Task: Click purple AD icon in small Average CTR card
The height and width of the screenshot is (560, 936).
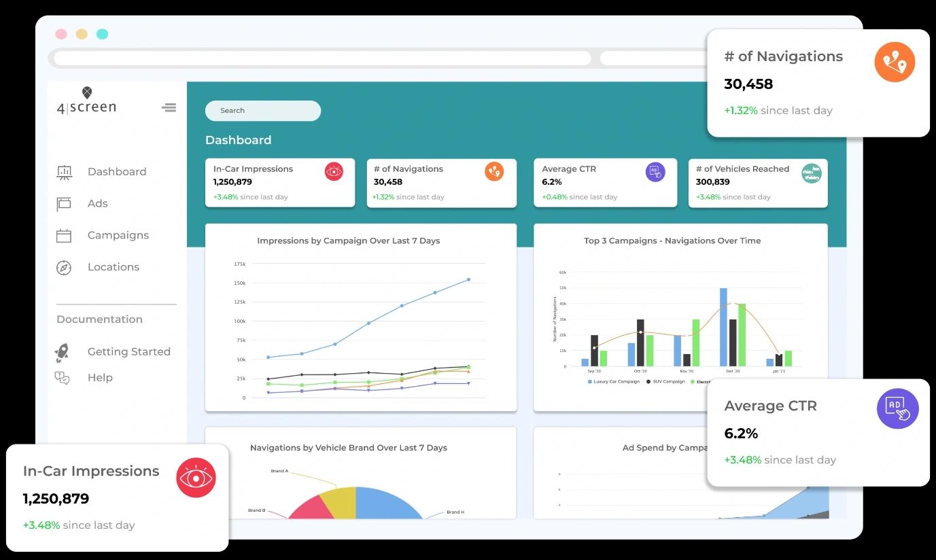Action: pos(655,171)
